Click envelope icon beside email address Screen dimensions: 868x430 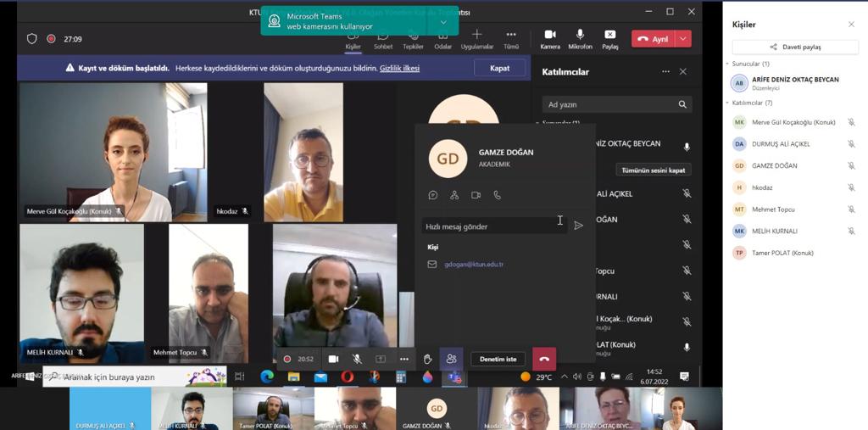coord(432,265)
